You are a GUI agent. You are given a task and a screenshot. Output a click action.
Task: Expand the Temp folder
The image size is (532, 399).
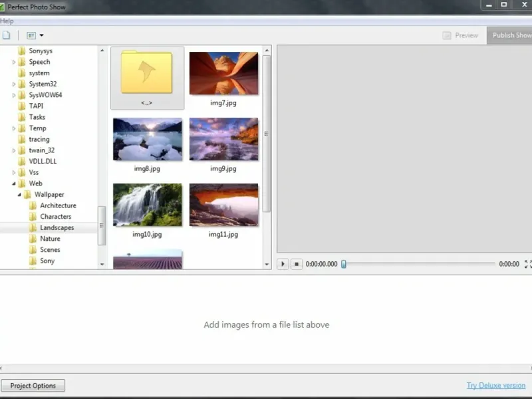[14, 128]
